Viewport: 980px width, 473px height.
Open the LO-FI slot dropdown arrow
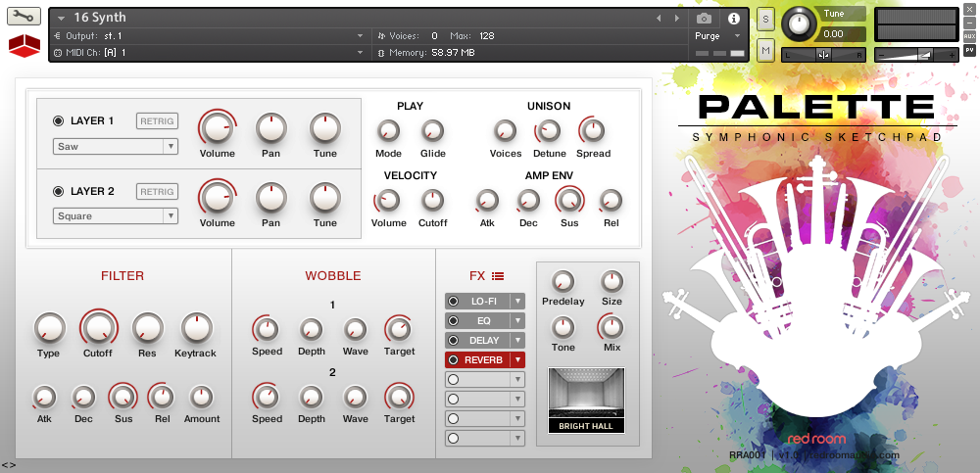517,302
